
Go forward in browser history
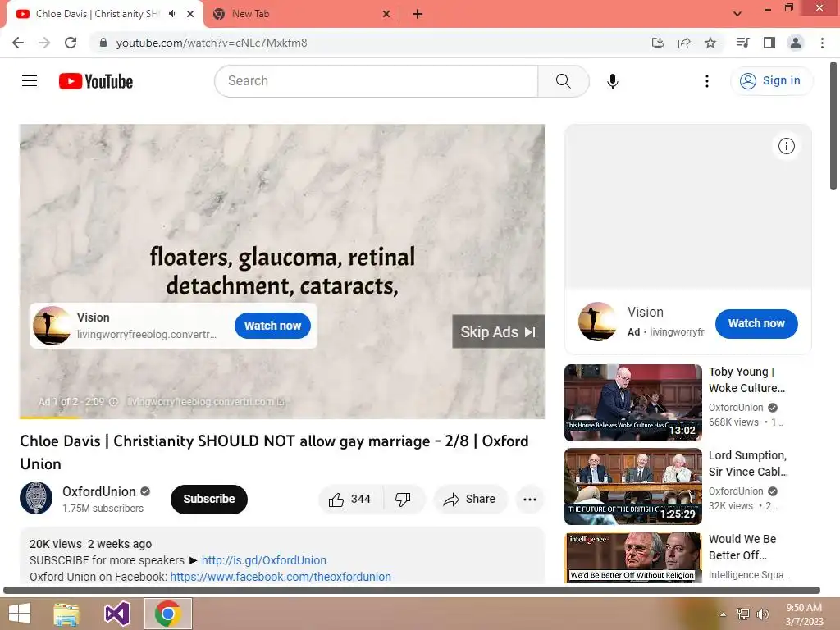click(x=44, y=43)
